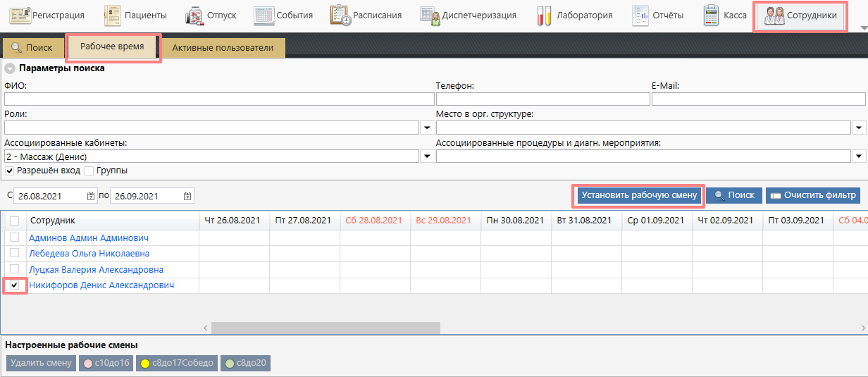The height and width of the screenshot is (377, 868).
Task: Collapse the Параметры поиска section
Action: click(x=10, y=68)
